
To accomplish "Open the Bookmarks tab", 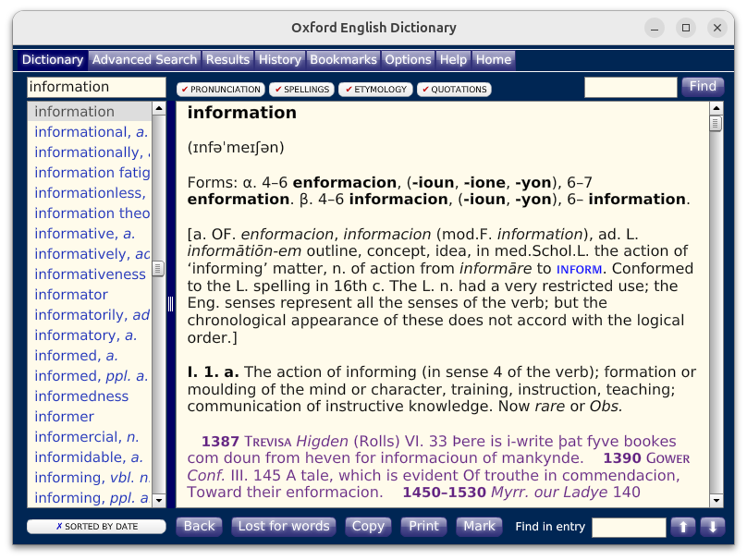I will (x=344, y=59).
